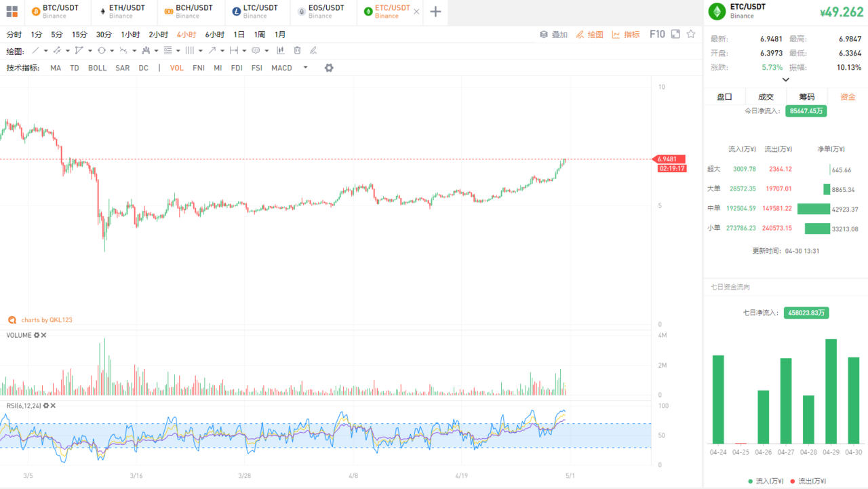Open the MACD indicator list dropdown
Viewport: 868px width, 489px height.
304,68
